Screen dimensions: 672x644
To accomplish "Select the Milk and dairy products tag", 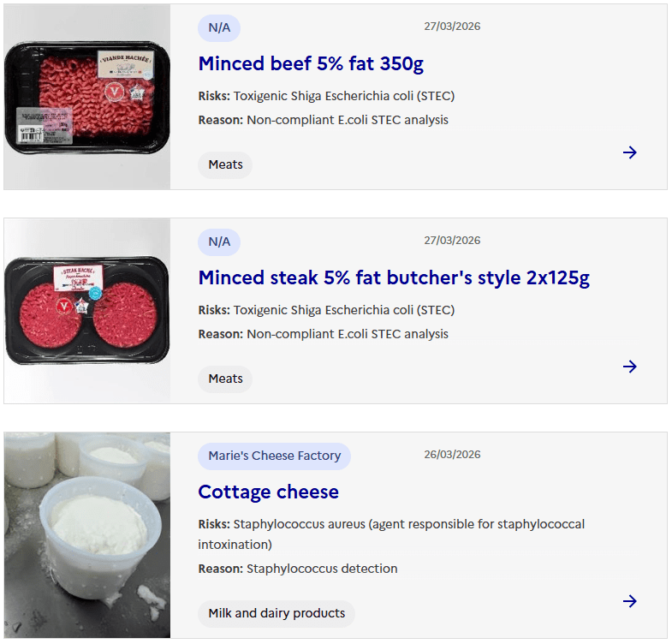I will 277,613.
